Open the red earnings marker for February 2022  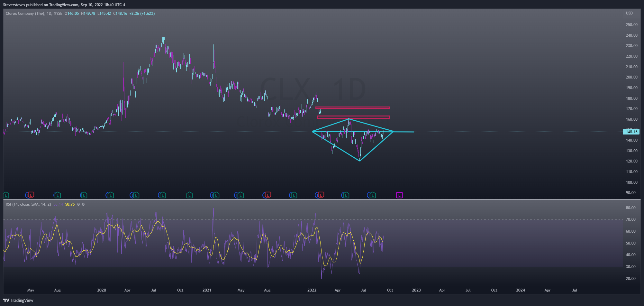[x=321, y=195]
